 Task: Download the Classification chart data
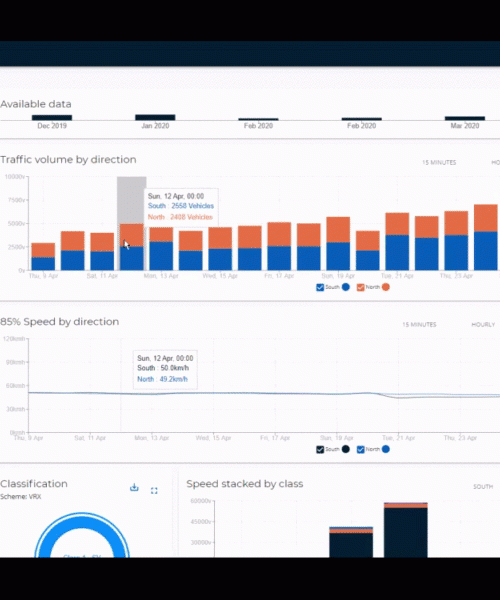click(x=134, y=487)
